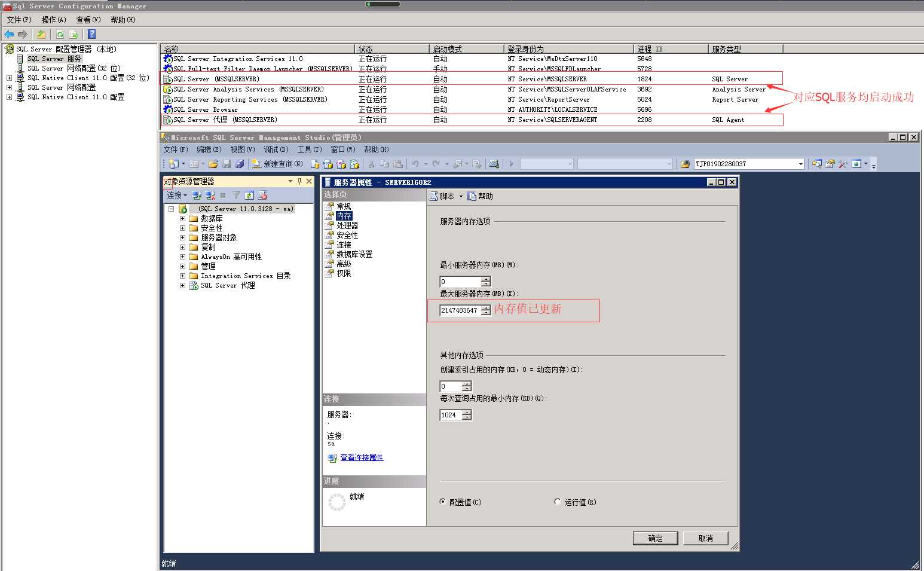Click the Activity Monitor icon in SSMS toolbar
The height and width of the screenshot is (571, 924).
494,164
